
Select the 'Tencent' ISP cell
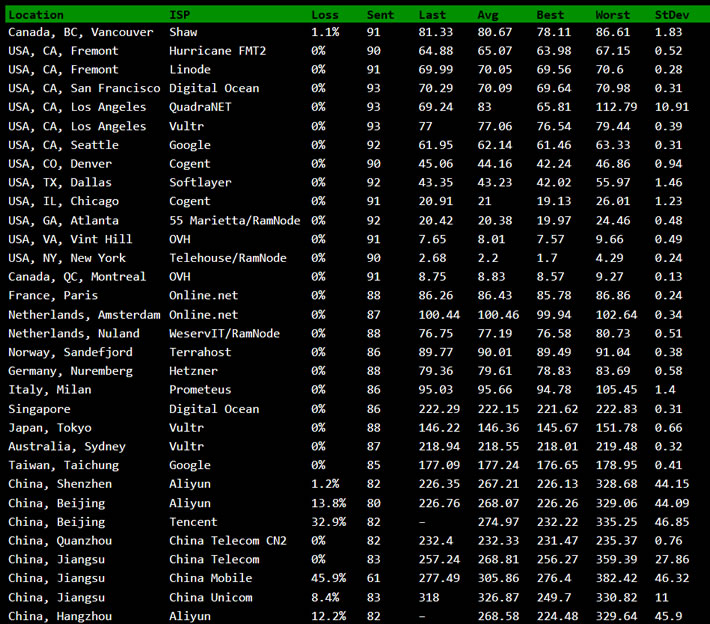coord(193,522)
